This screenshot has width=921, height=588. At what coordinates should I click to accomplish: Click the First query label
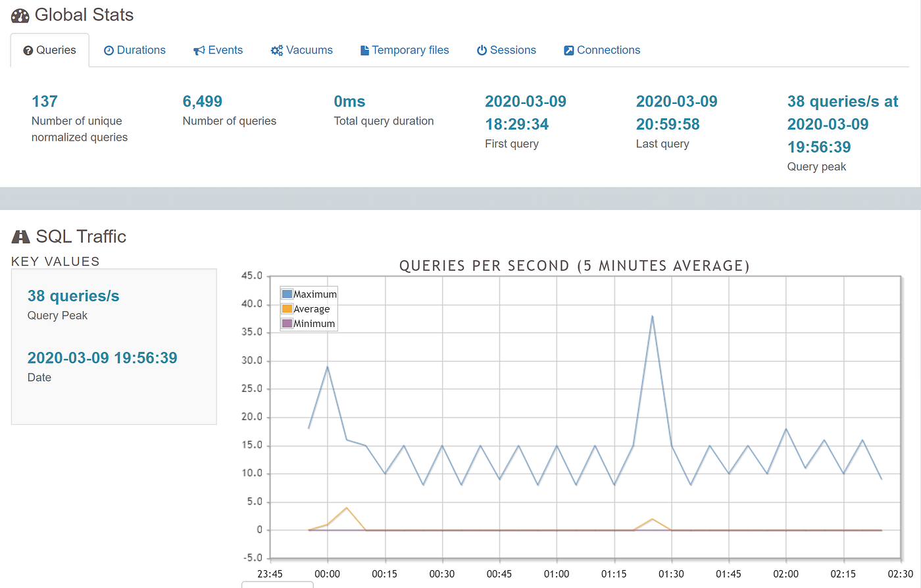(512, 144)
